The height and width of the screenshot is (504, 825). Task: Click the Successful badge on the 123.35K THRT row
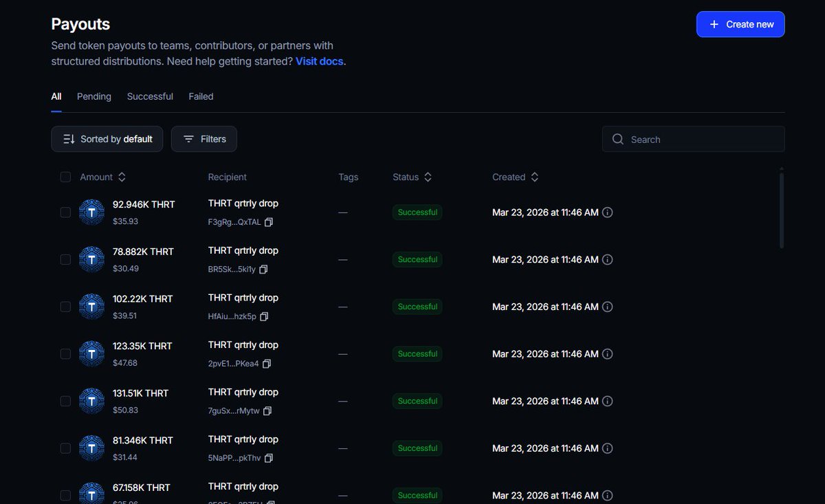pyautogui.click(x=417, y=354)
